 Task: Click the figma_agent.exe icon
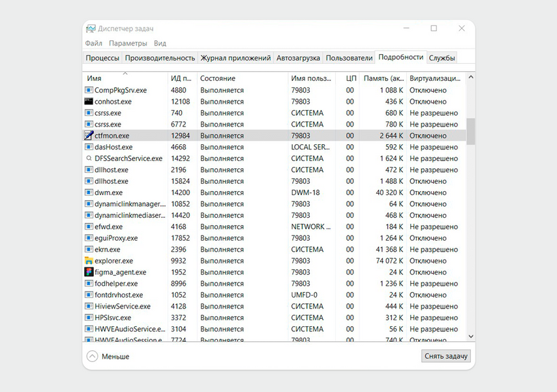pos(89,272)
